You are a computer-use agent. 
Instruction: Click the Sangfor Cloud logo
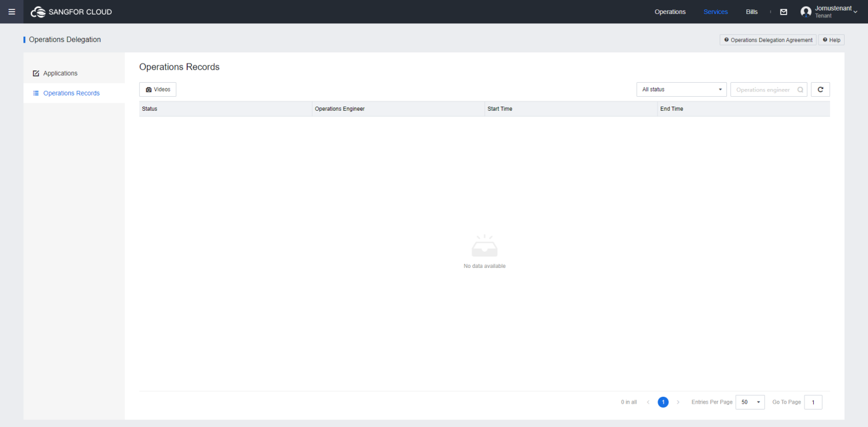[71, 12]
